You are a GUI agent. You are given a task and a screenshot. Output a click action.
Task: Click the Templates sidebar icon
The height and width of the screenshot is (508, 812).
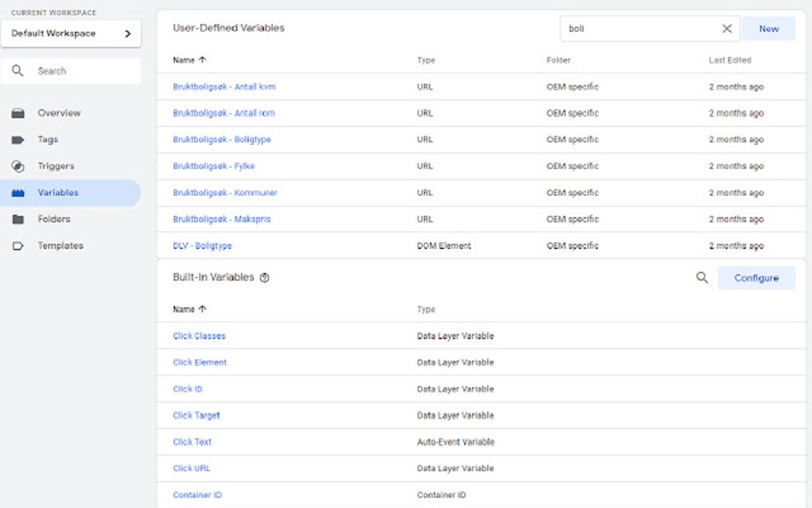pos(20,245)
